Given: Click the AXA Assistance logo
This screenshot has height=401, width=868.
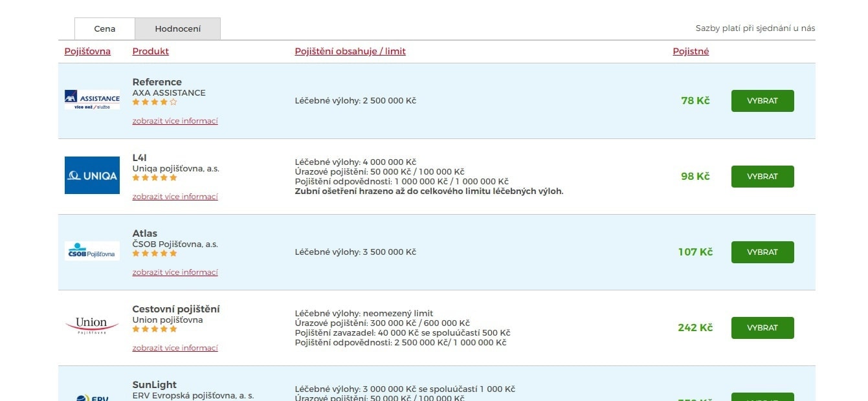Looking at the screenshot, I should click(92, 100).
